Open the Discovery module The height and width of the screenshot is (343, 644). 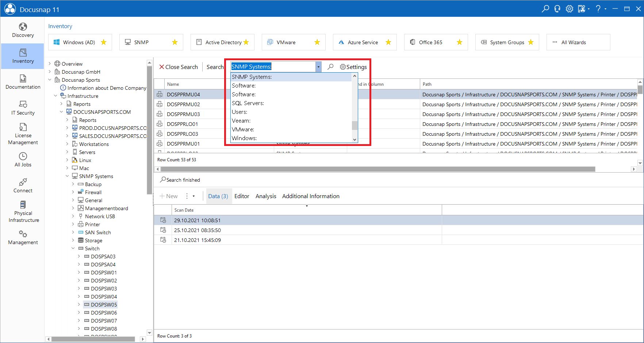coord(23,30)
